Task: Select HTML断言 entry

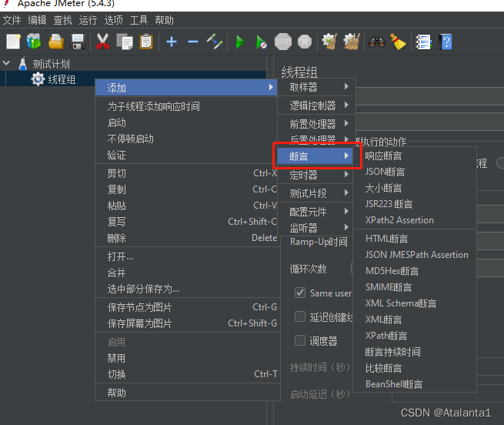Action: point(415,239)
